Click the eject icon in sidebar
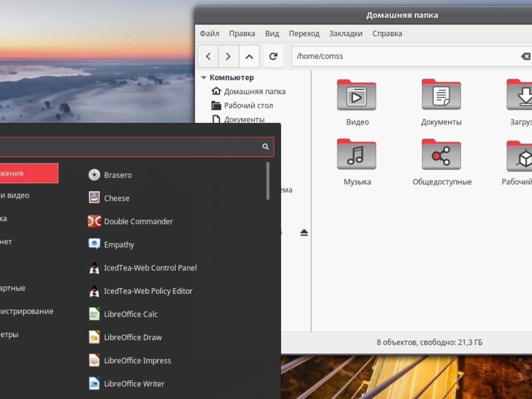This screenshot has height=399, width=532. tap(304, 233)
